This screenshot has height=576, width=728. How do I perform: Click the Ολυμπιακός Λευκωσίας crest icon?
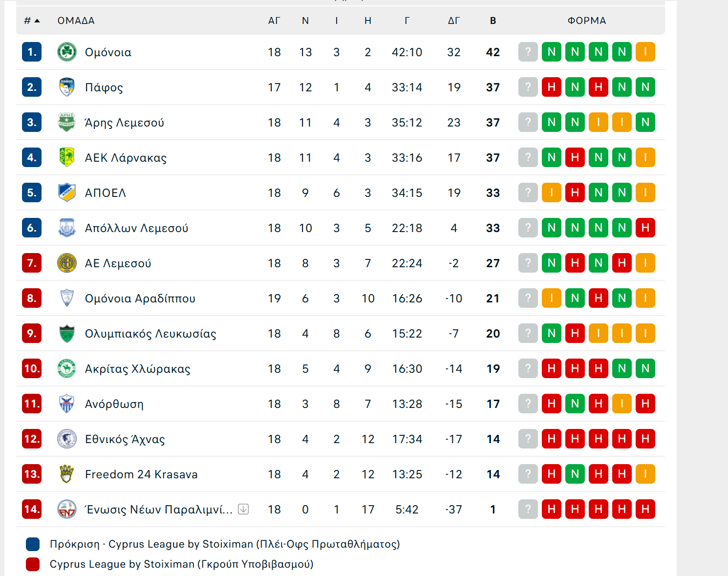pos(67,333)
